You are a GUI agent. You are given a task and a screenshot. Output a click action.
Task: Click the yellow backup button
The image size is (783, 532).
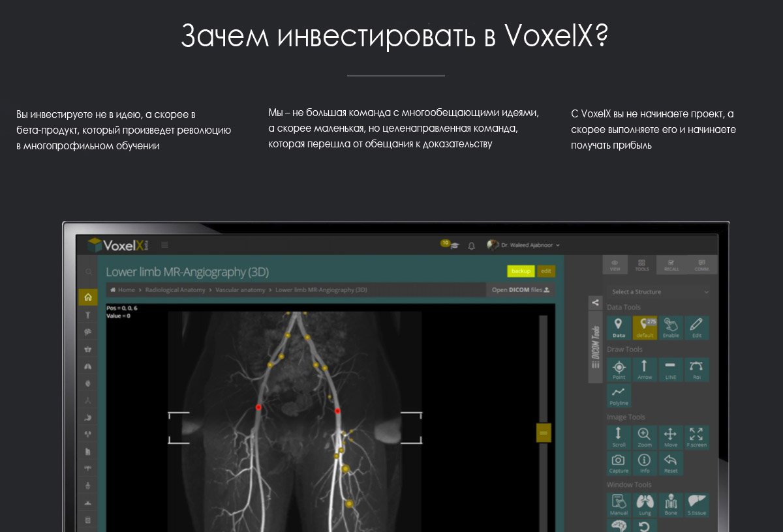coord(521,271)
